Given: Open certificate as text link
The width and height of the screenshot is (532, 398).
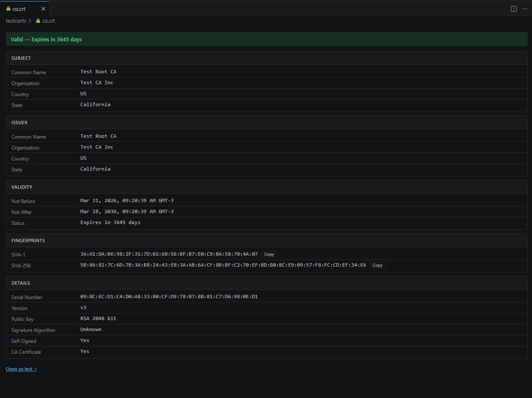Looking at the screenshot, I should click(21, 369).
